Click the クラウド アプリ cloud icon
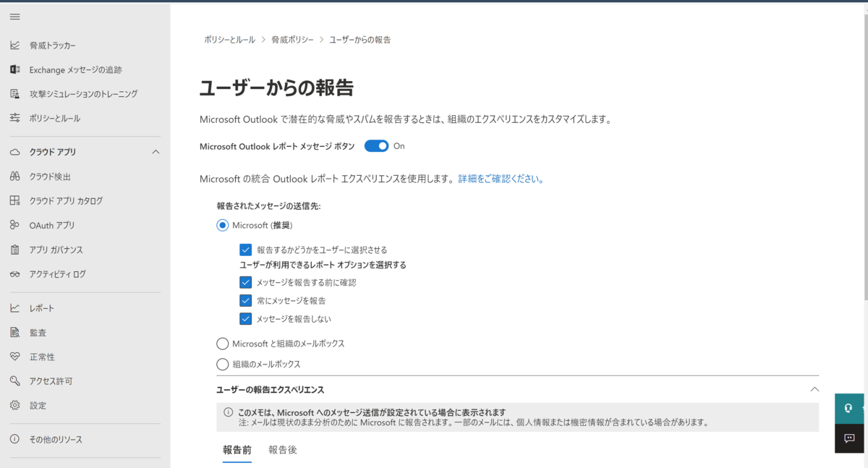 tap(14, 152)
